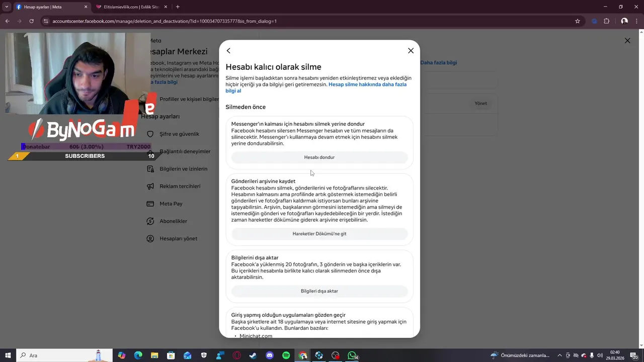Open the browser three-dot menu

(x=637, y=21)
